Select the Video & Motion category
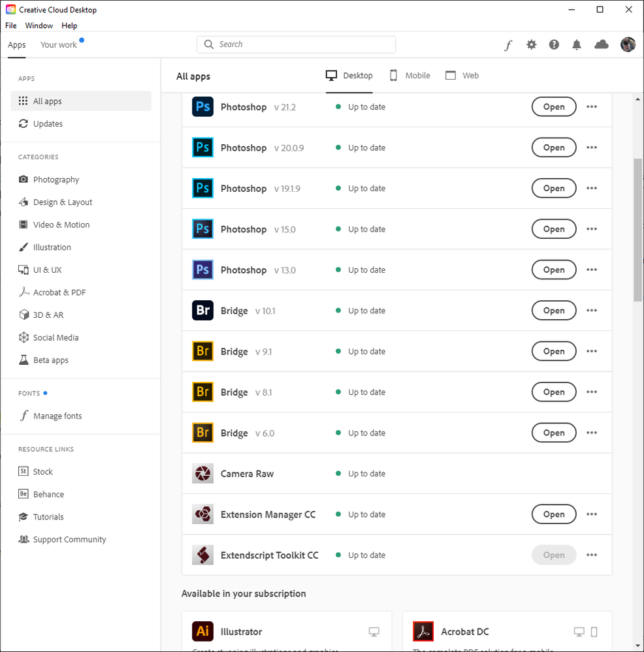The height and width of the screenshot is (652, 644). 54,225
